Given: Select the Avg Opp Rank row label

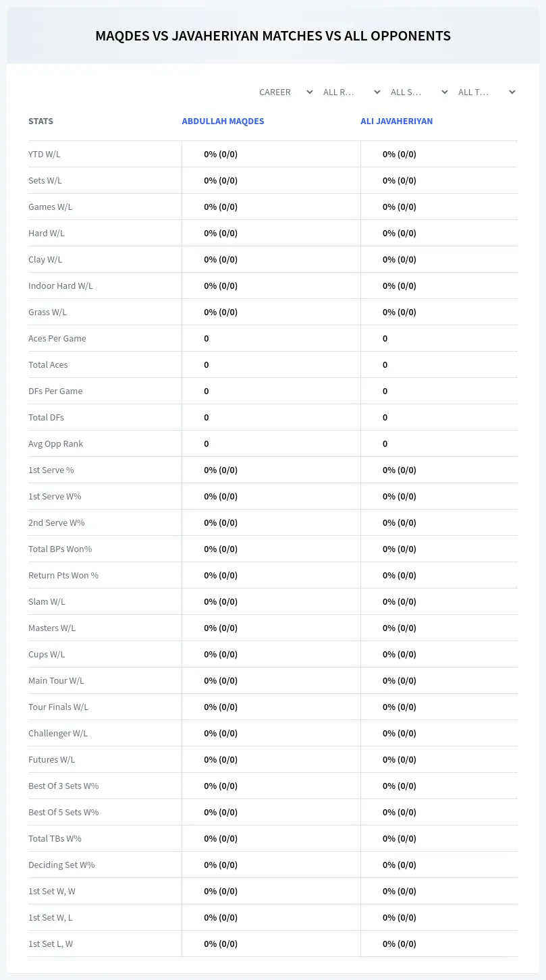Looking at the screenshot, I should point(56,443).
